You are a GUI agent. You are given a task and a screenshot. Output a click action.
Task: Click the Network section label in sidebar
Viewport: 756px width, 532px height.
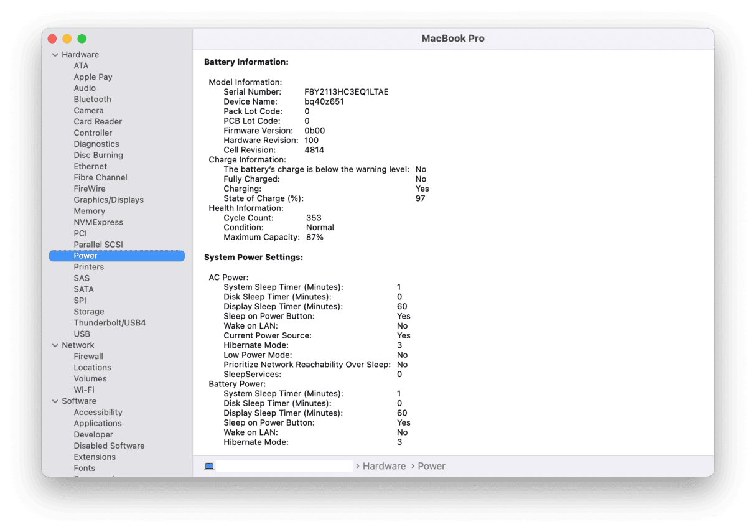pyautogui.click(x=78, y=346)
